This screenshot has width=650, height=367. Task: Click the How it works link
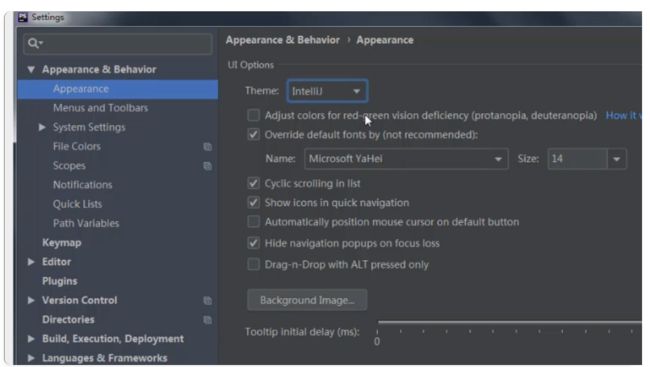624,115
